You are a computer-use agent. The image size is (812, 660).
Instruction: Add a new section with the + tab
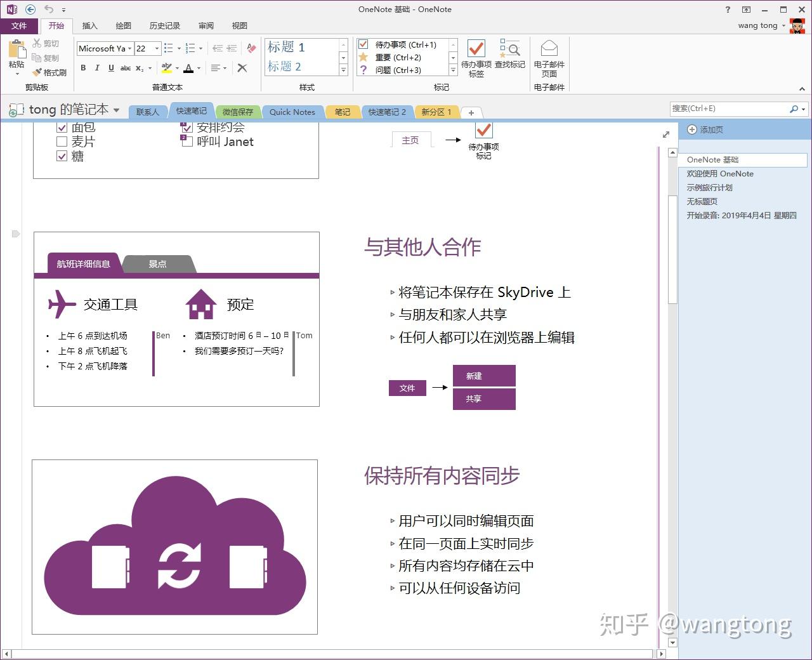(471, 112)
